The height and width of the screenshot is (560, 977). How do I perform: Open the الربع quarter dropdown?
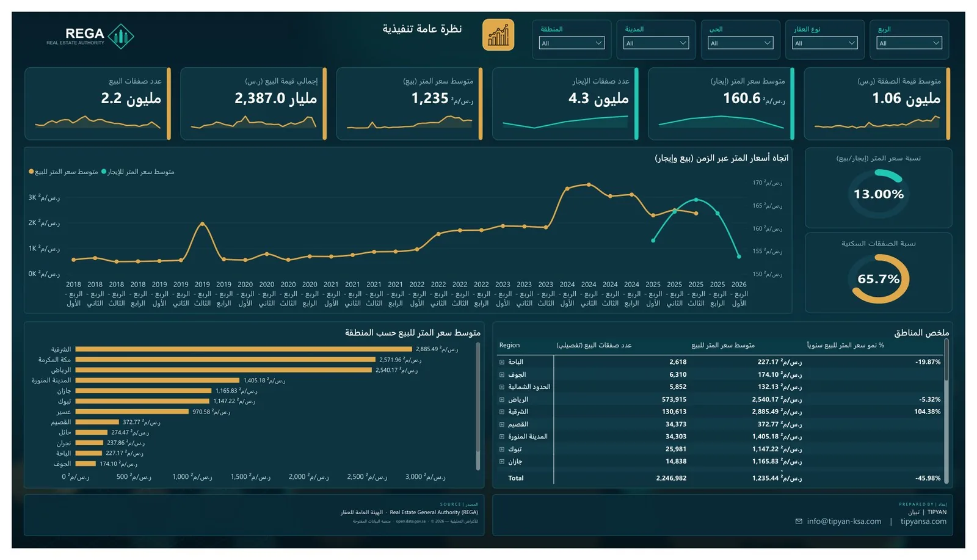pos(909,43)
